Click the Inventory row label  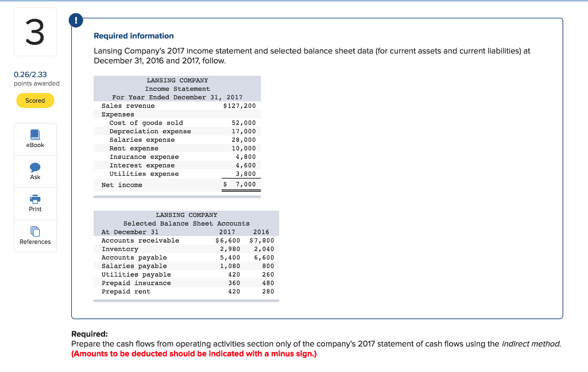[x=119, y=249]
